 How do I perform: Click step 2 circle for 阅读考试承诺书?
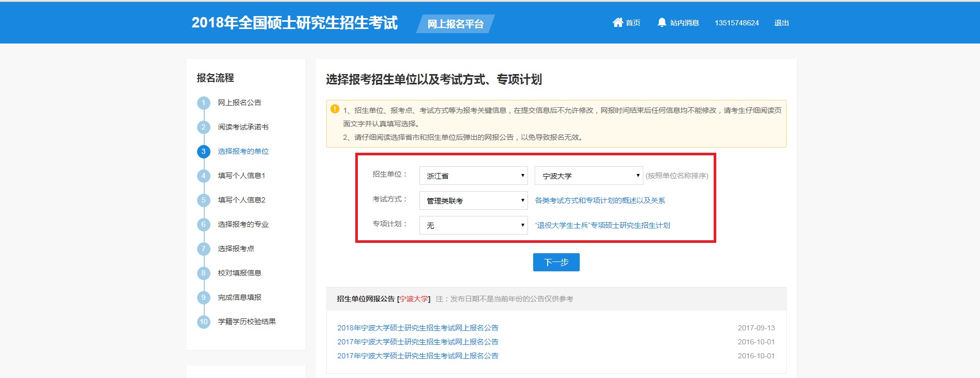pos(204,127)
